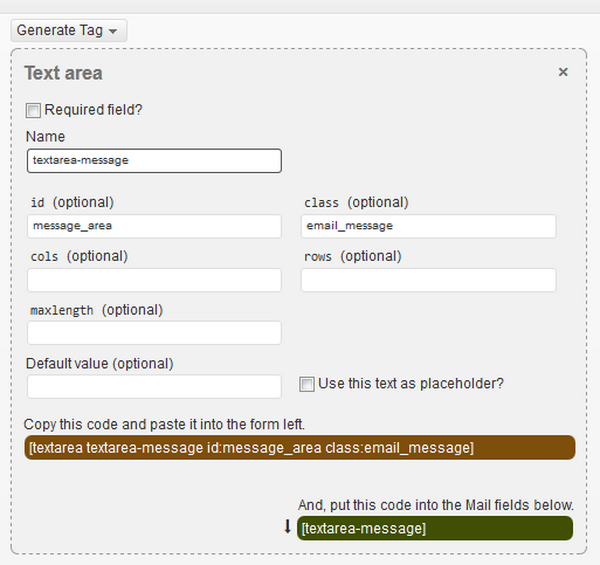Click the class field with email_message
The width and height of the screenshot is (600, 565).
tap(428, 226)
